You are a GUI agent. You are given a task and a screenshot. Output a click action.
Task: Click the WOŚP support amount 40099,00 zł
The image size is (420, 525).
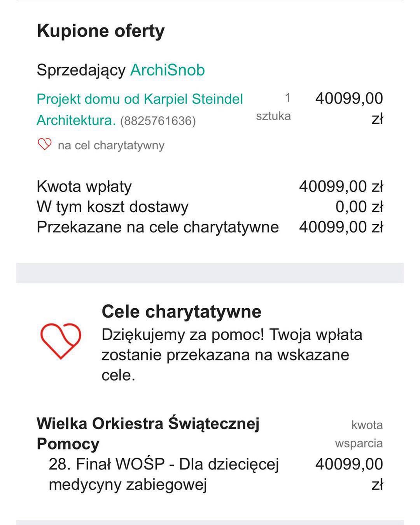[x=349, y=474]
